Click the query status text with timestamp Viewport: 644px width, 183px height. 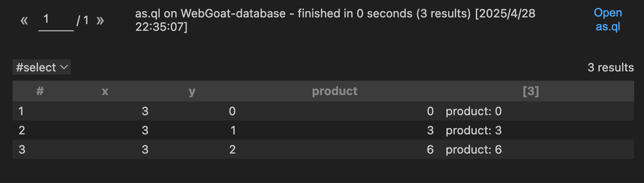(335, 20)
